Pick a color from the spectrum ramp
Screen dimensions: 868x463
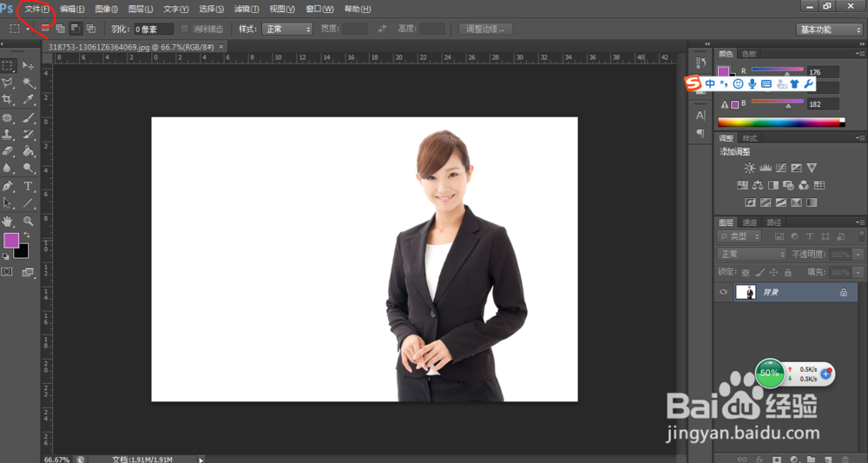781,122
